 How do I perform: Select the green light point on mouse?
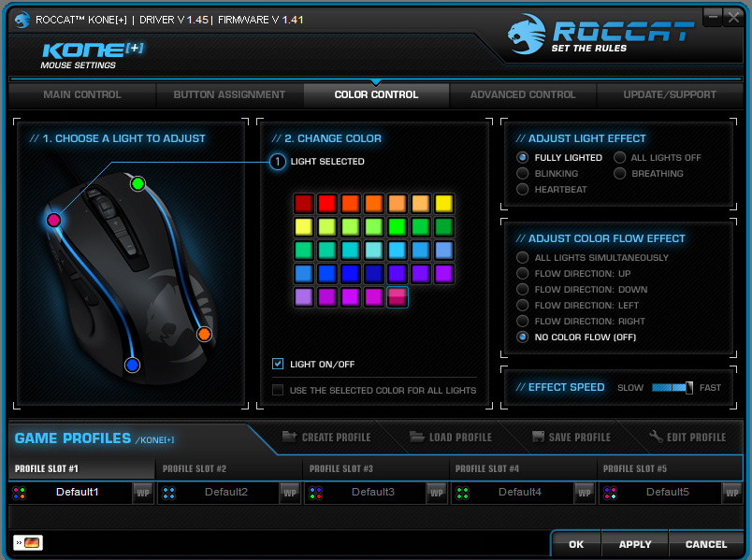[x=137, y=183]
